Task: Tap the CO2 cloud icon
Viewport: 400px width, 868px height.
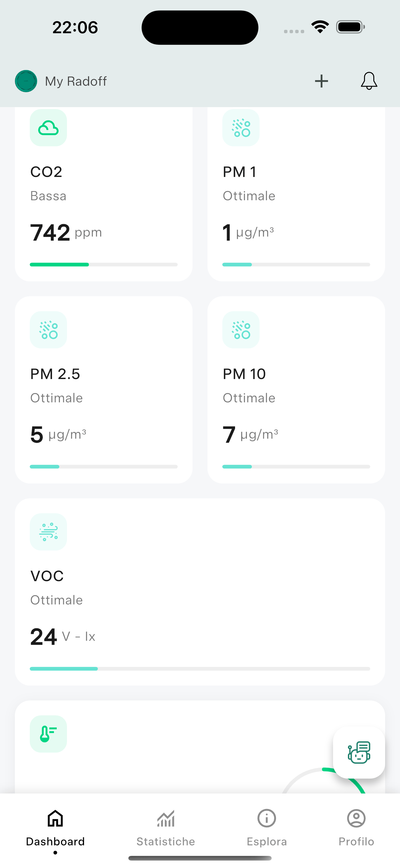Action: [48, 128]
